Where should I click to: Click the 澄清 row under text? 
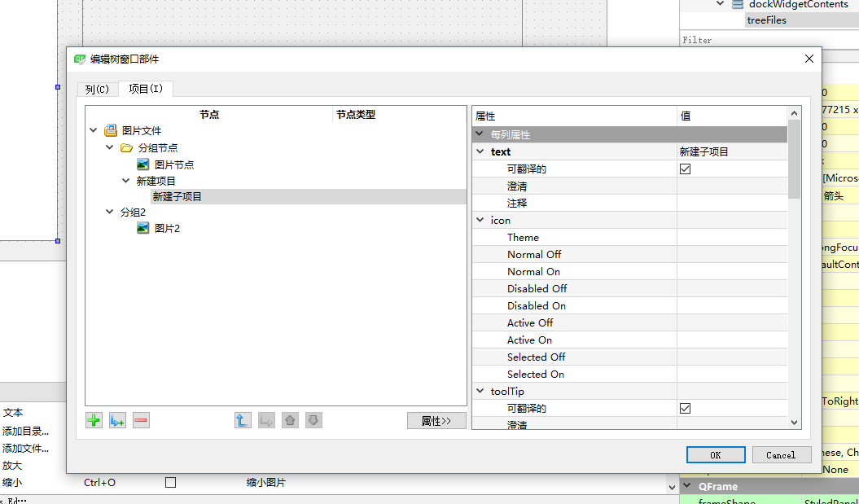(x=629, y=186)
